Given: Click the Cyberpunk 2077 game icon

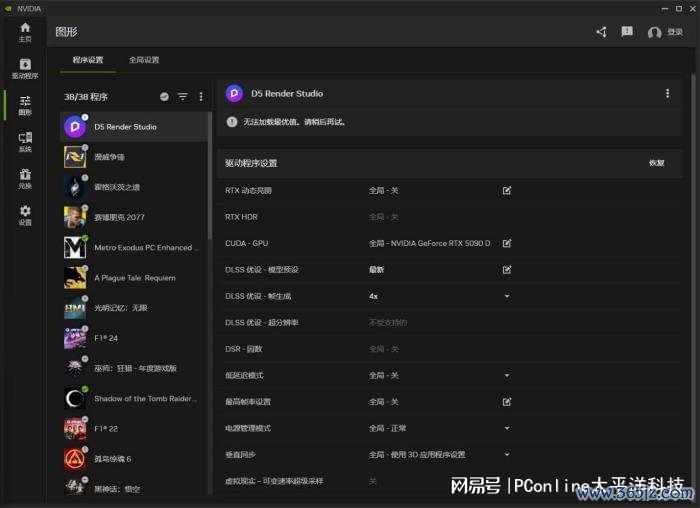Looking at the screenshot, I should coord(75,217).
